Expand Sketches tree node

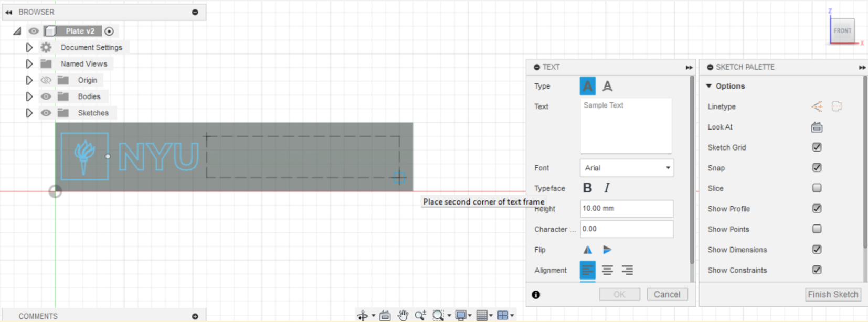tap(29, 113)
